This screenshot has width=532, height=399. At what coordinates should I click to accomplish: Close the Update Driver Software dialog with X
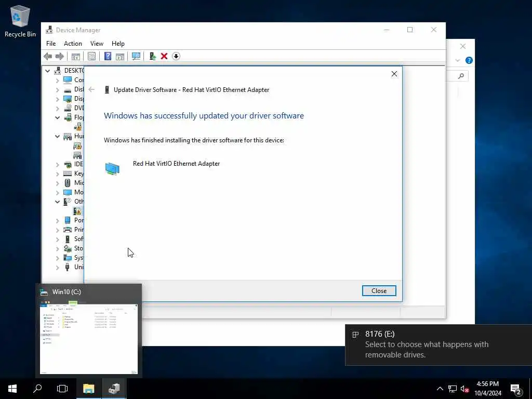click(394, 74)
